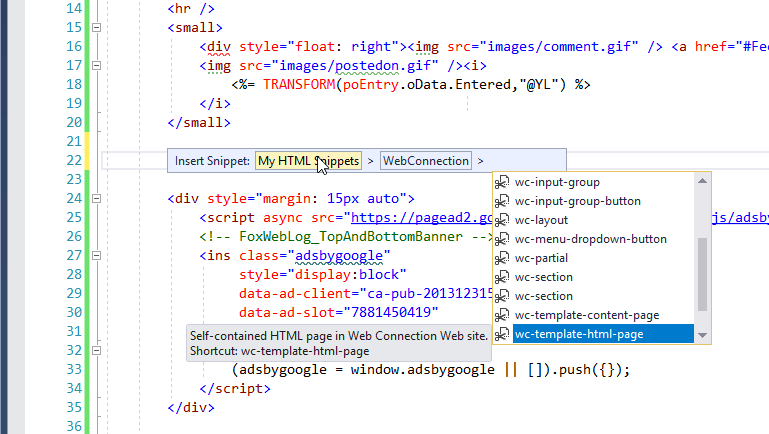Choose the highlighted wc-template-html-page snippet

[592, 334]
